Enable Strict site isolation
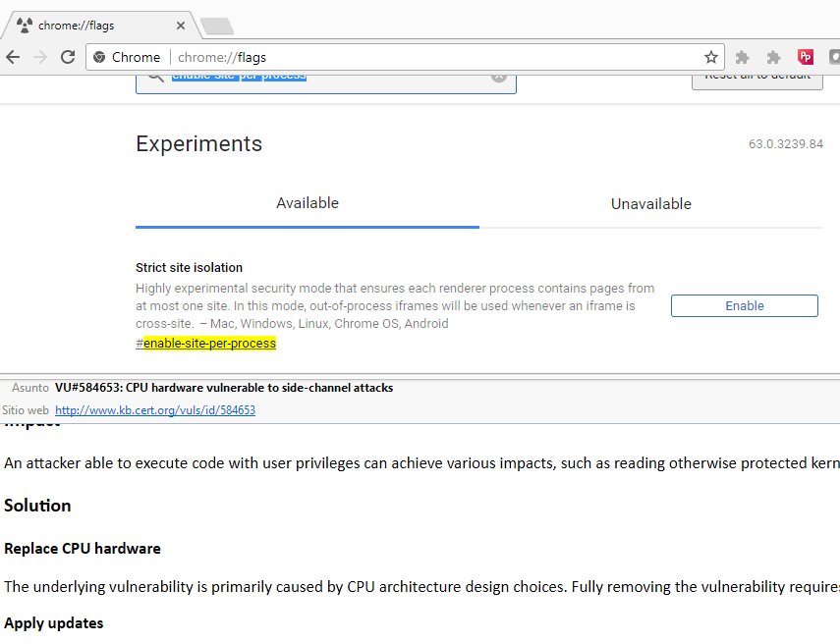Screen dimensions: 840x644 [x=745, y=305]
